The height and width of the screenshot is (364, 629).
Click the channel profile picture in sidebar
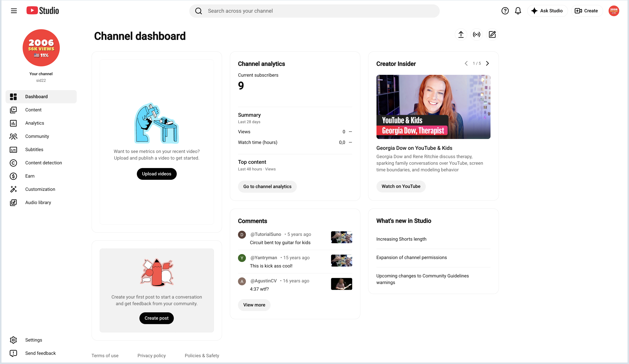coord(41,48)
